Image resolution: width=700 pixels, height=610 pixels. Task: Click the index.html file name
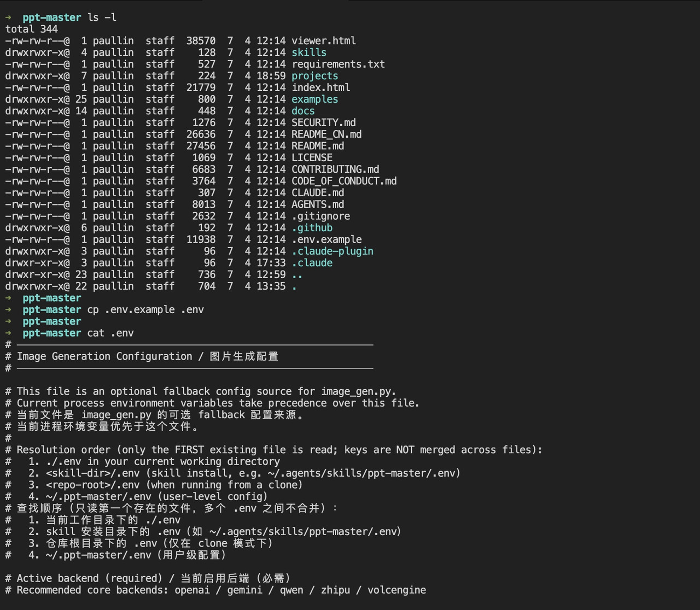pos(321,87)
